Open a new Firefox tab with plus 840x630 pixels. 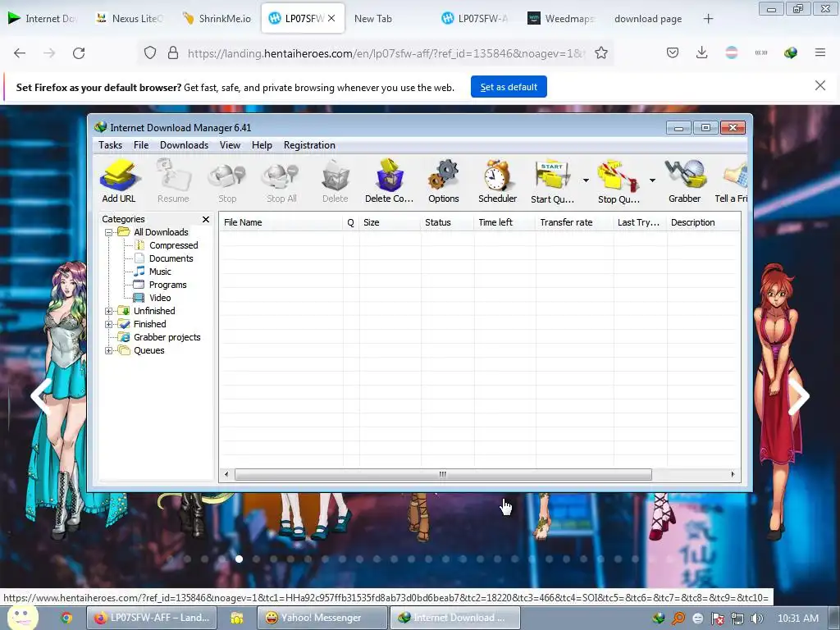[x=708, y=19]
